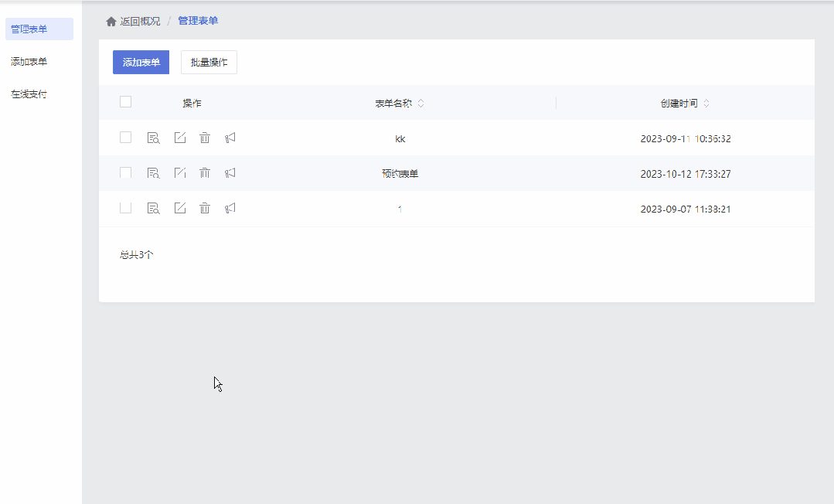The height and width of the screenshot is (504, 834).
Task: Click the 返回概况 breadcrumb link
Action: (140, 22)
